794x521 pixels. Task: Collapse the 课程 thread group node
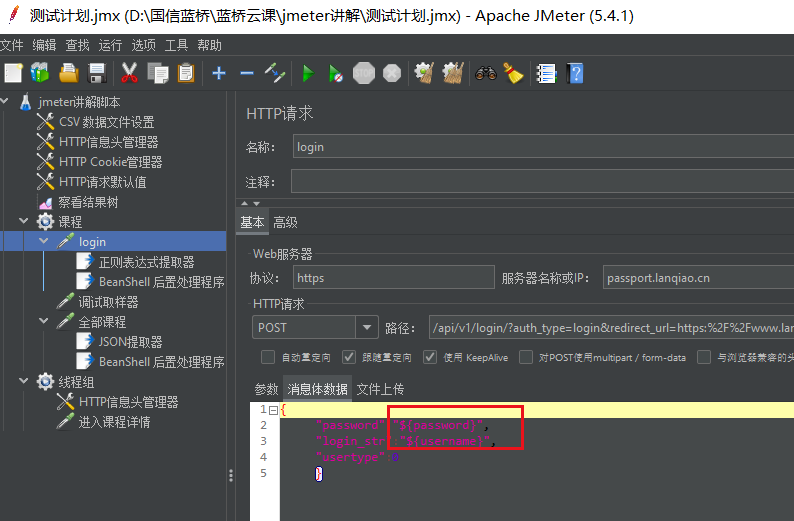[x=24, y=221]
